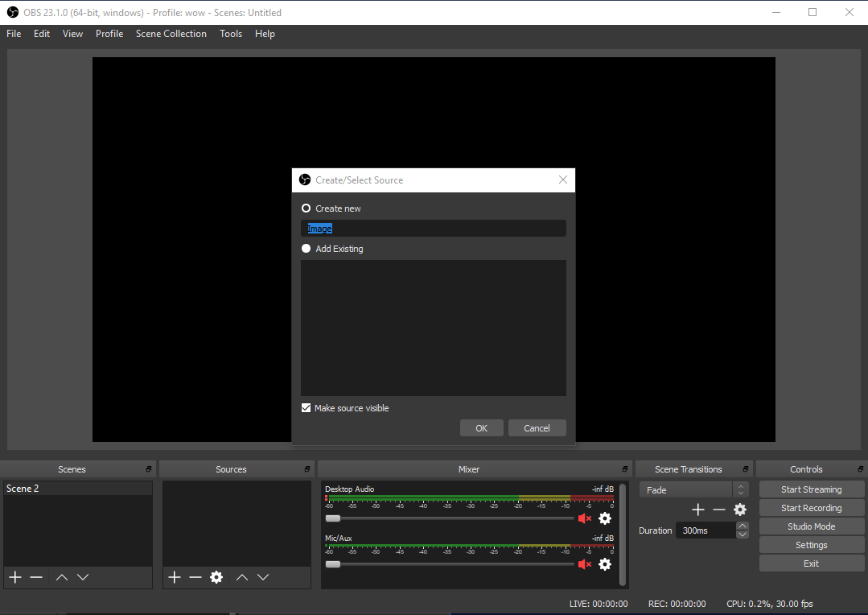Confirm dialog with OK button
Image resolution: width=868 pixels, height=615 pixels.
(x=482, y=428)
